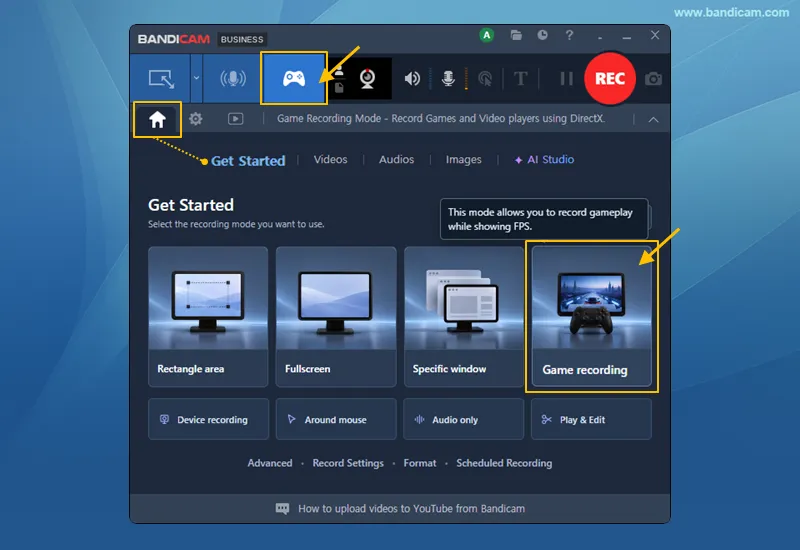Viewport: 800px width, 550px height.
Task: Open the scheduler clock icon
Action: pyautogui.click(x=542, y=35)
